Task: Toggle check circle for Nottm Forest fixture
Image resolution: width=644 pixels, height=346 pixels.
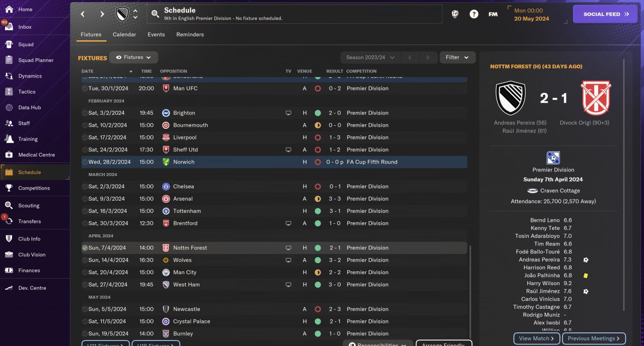Action: click(x=85, y=248)
